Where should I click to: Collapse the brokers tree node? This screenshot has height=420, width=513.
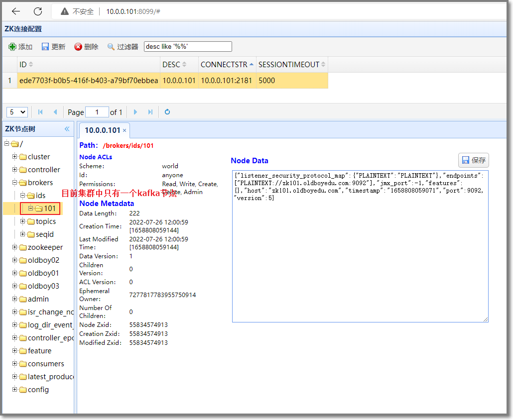click(x=15, y=183)
